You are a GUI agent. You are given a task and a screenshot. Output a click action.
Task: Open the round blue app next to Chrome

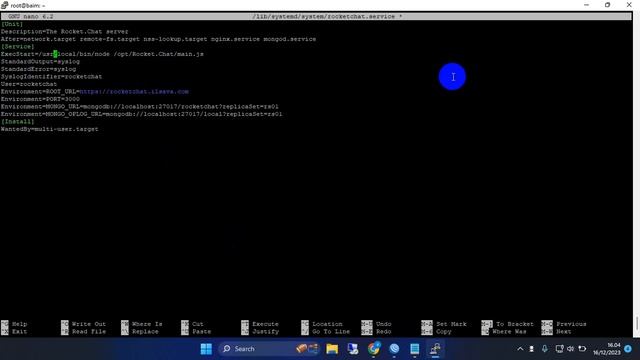(394, 349)
